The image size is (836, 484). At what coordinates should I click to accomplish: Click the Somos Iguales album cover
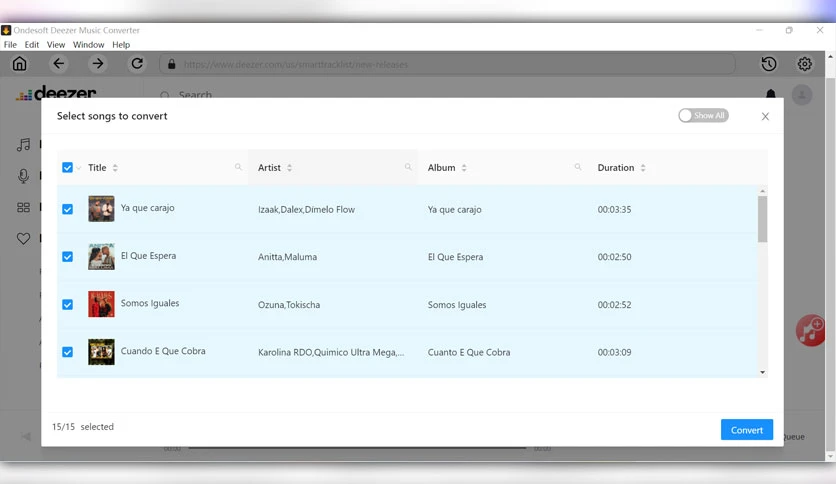pos(101,304)
